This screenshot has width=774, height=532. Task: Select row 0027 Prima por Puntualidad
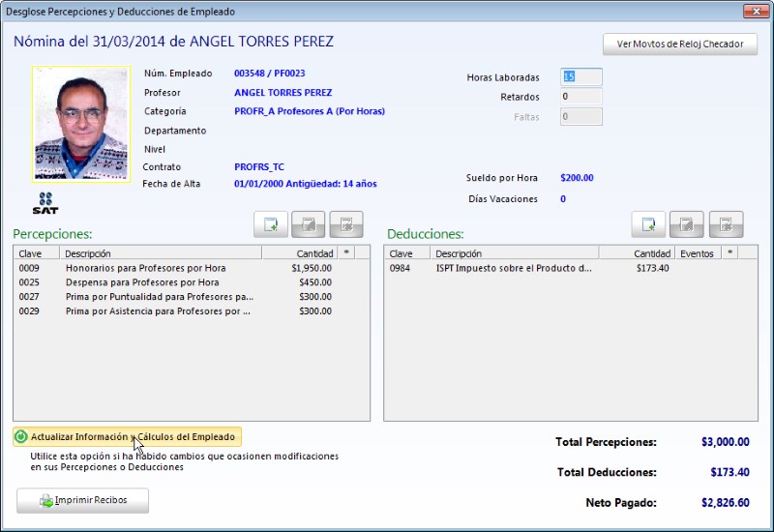tap(191, 297)
